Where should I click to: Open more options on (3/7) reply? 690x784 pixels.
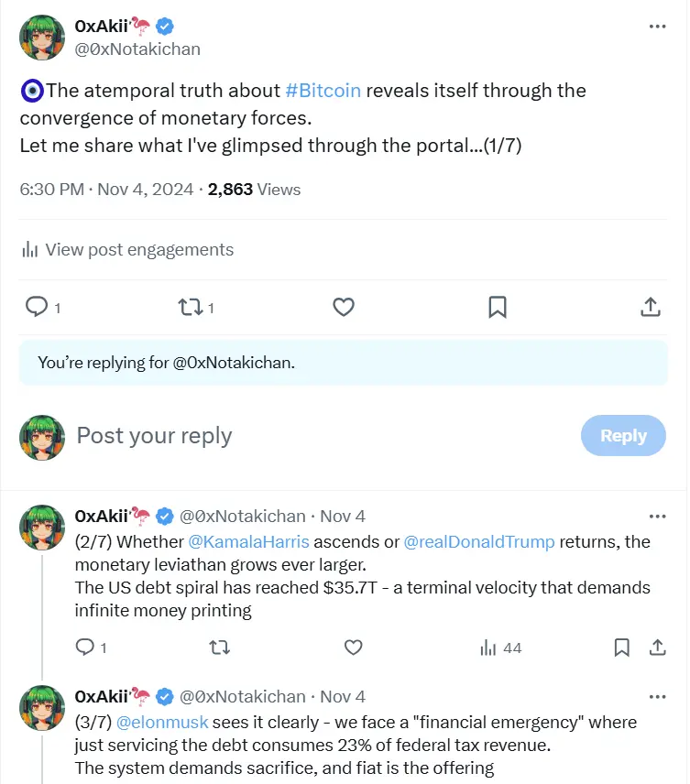[x=657, y=696]
